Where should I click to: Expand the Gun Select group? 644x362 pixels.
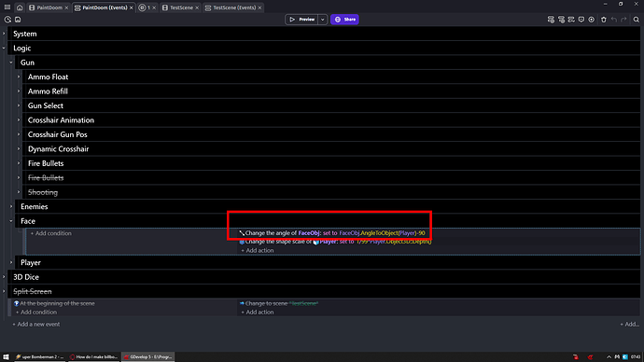19,105
